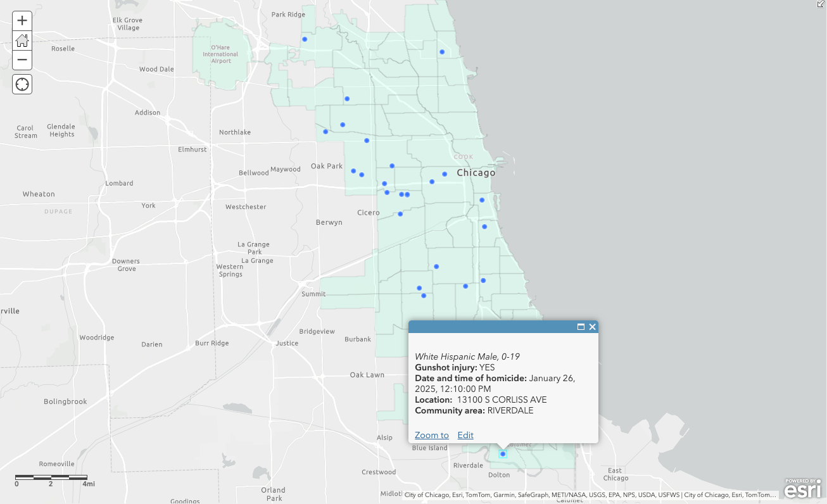Close the homicide details popup
The image size is (827, 504).
coord(593,327)
